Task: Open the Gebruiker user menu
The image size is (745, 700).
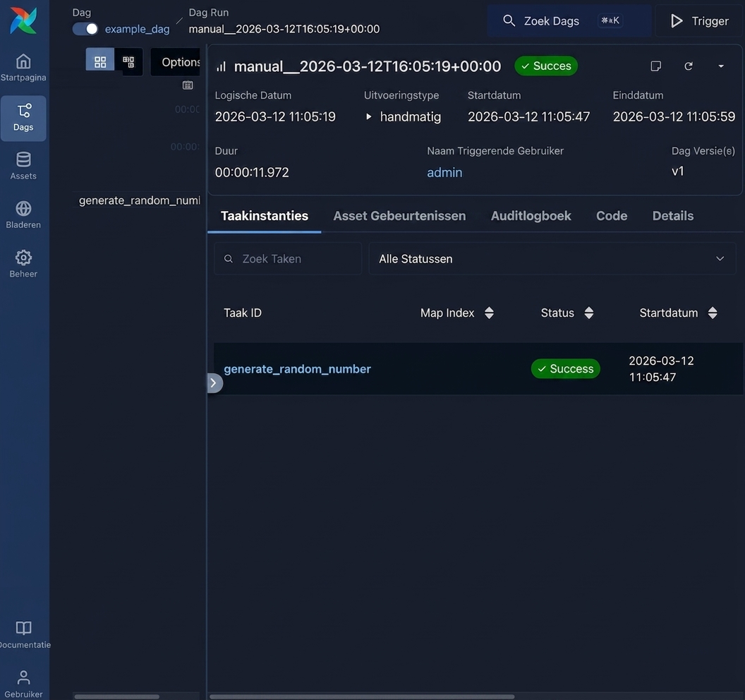Action: click(x=23, y=684)
